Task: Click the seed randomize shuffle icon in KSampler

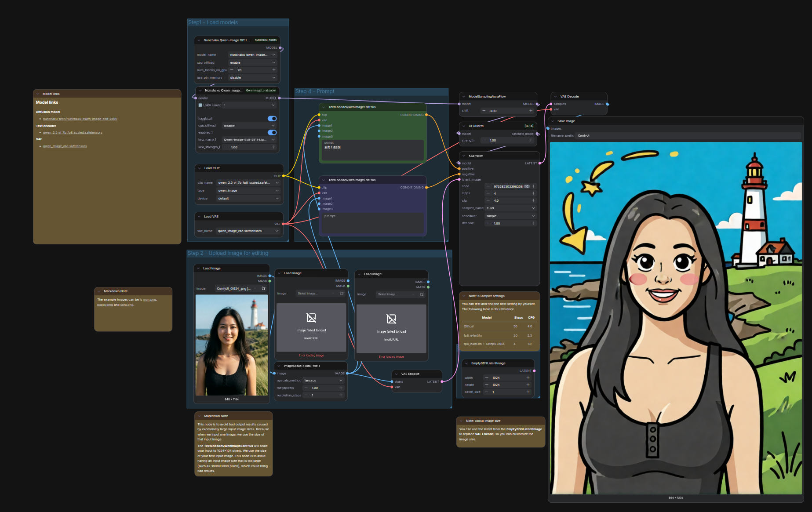Action: [x=527, y=186]
